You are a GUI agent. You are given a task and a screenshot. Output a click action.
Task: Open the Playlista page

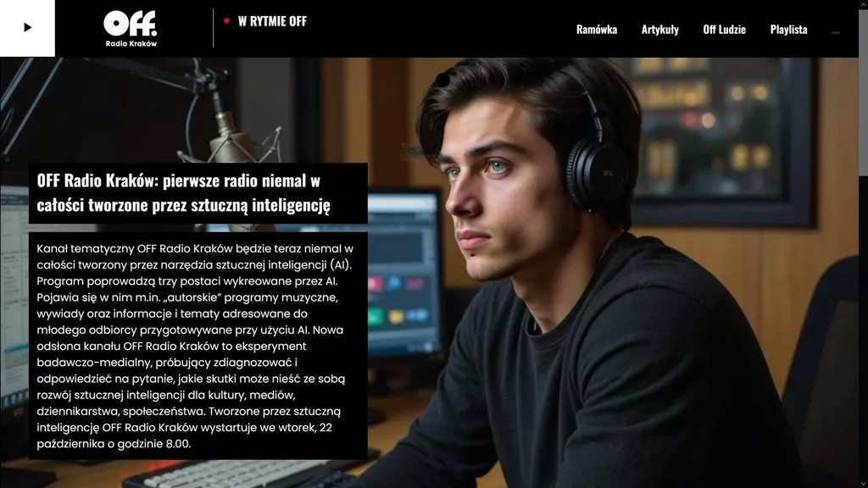pos(788,30)
